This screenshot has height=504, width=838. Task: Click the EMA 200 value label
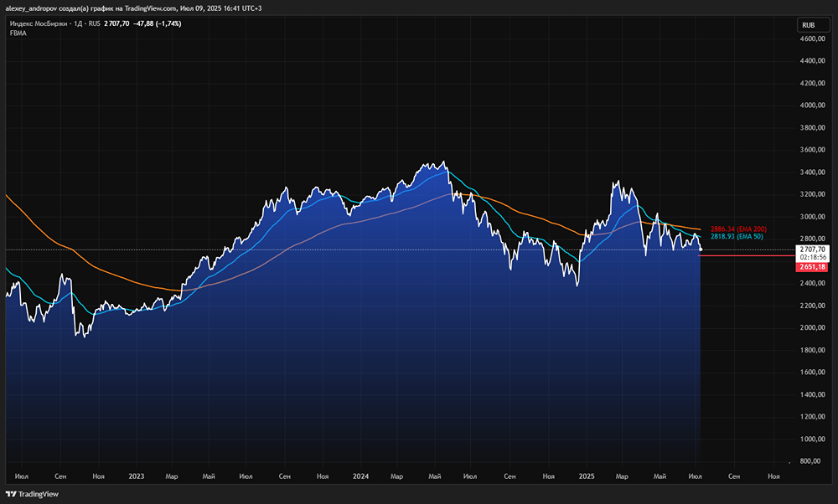738,229
